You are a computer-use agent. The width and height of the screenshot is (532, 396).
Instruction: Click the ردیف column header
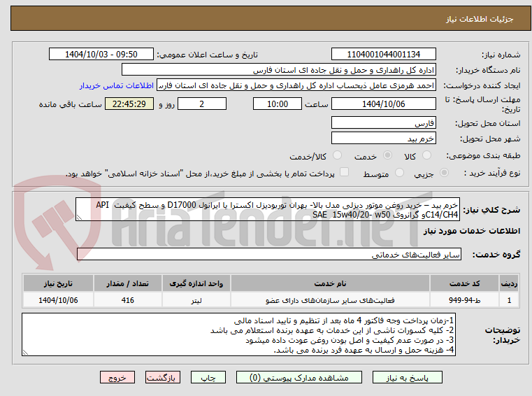(509, 283)
